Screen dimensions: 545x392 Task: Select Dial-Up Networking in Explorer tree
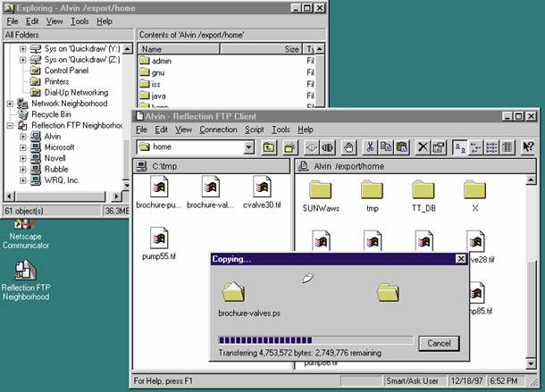[x=69, y=93]
